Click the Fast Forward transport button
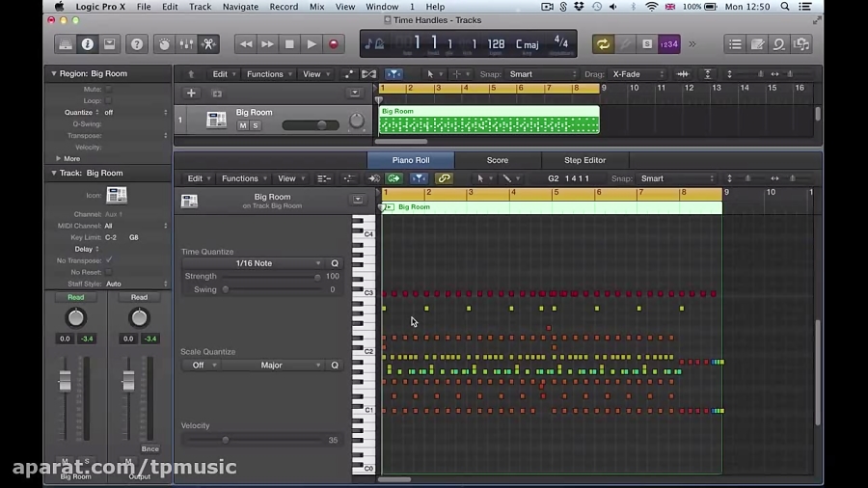Screen dimensions: 868x488 [267, 44]
